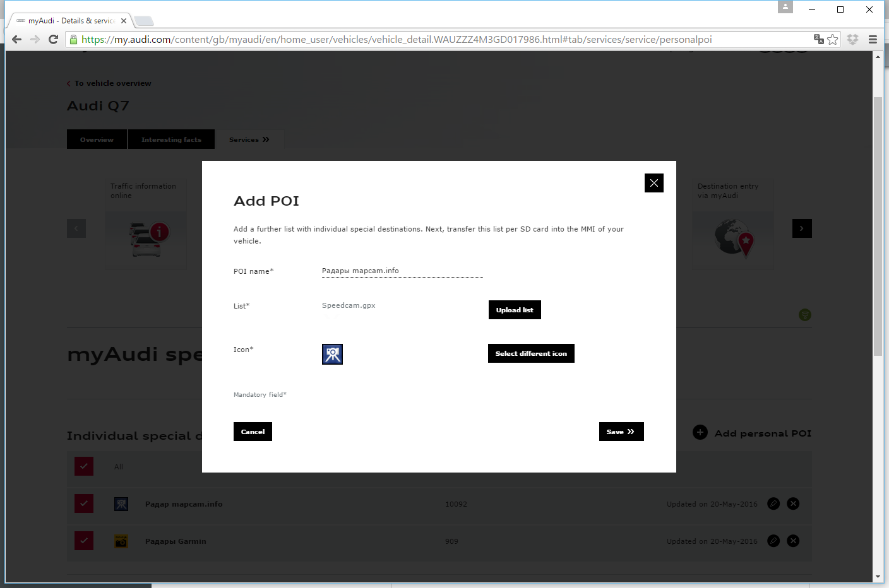Switch to Interesting facts tab
The height and width of the screenshot is (588, 889).
[x=171, y=139]
